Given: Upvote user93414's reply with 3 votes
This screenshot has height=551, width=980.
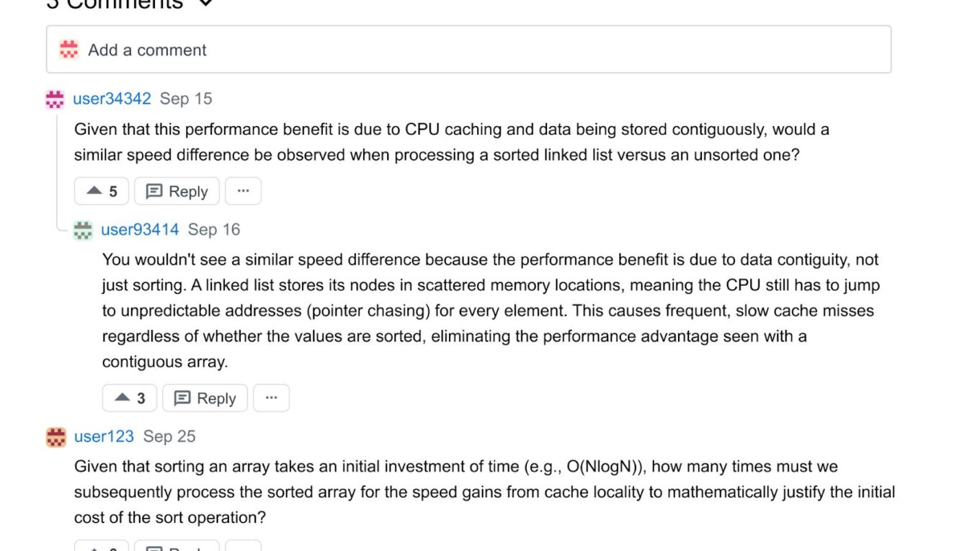Looking at the screenshot, I should tap(130, 398).
